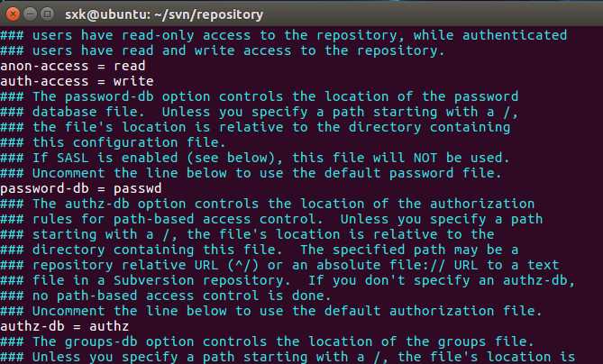
Task: Maximize the terminal window
Action: tap(45, 12)
